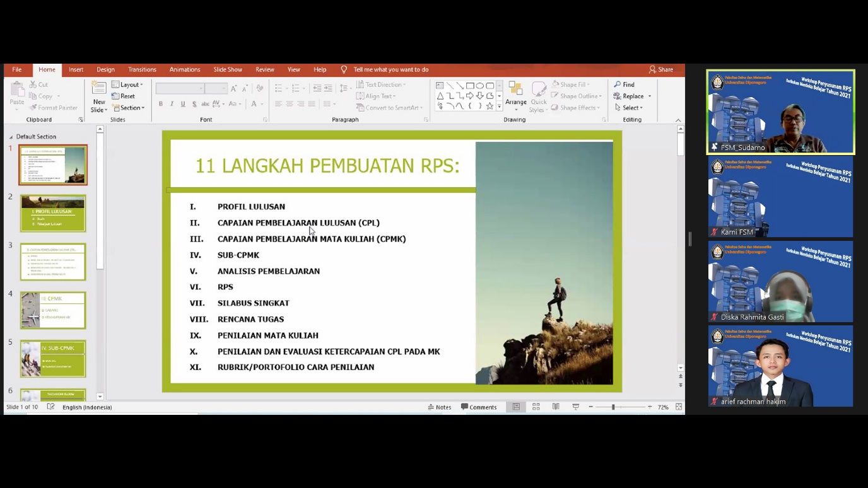
Task: Start Slide Show from the status bar icon
Action: [575, 407]
